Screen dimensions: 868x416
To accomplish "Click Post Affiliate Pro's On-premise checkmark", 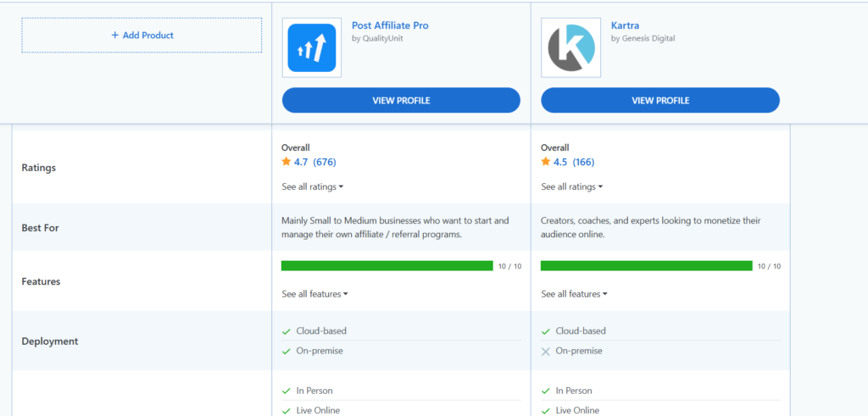I will coord(287,351).
